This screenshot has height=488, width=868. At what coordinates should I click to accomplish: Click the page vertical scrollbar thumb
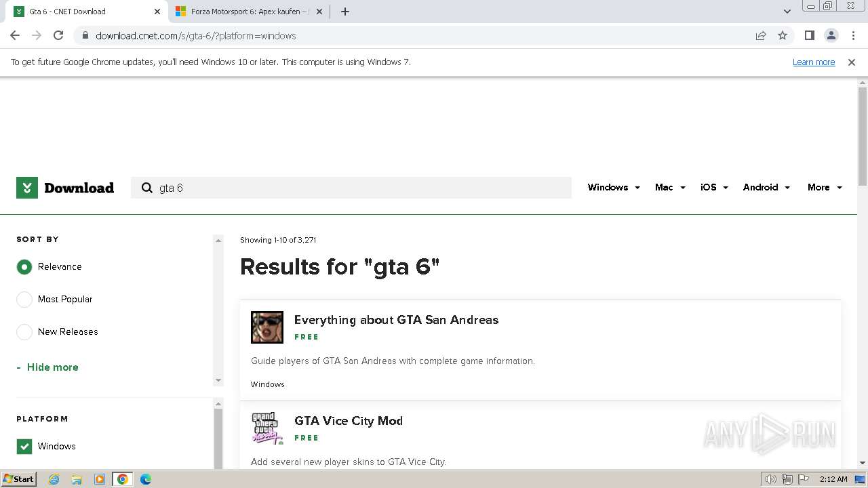(863, 136)
